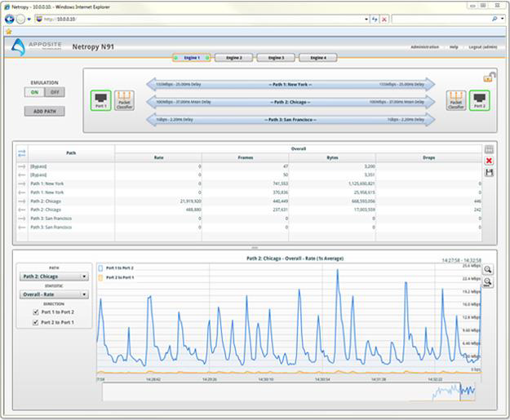510x420 pixels.
Task: Open the left Packet Classifier icon
Action: coord(124,99)
